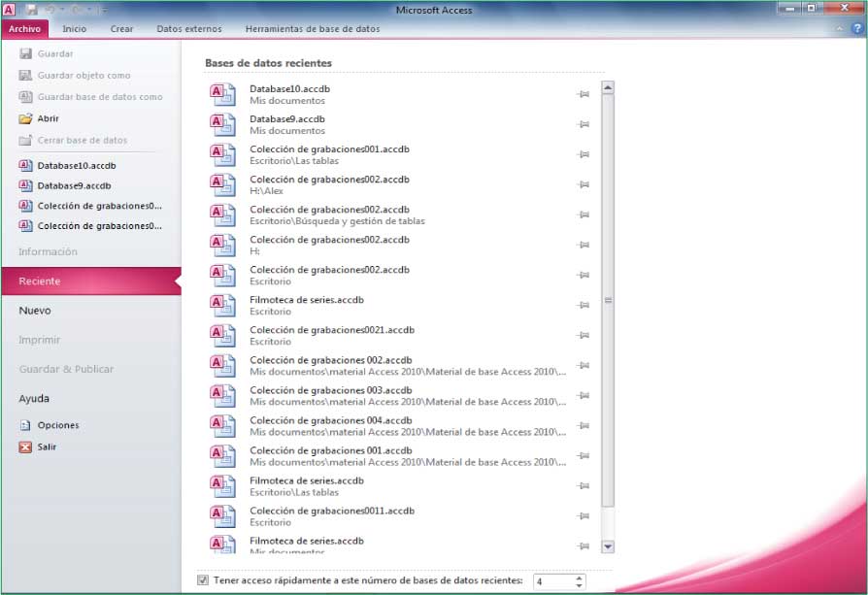The image size is (868, 595).
Task: Switch to the Inicio ribbon tab
Action: pyautogui.click(x=74, y=29)
